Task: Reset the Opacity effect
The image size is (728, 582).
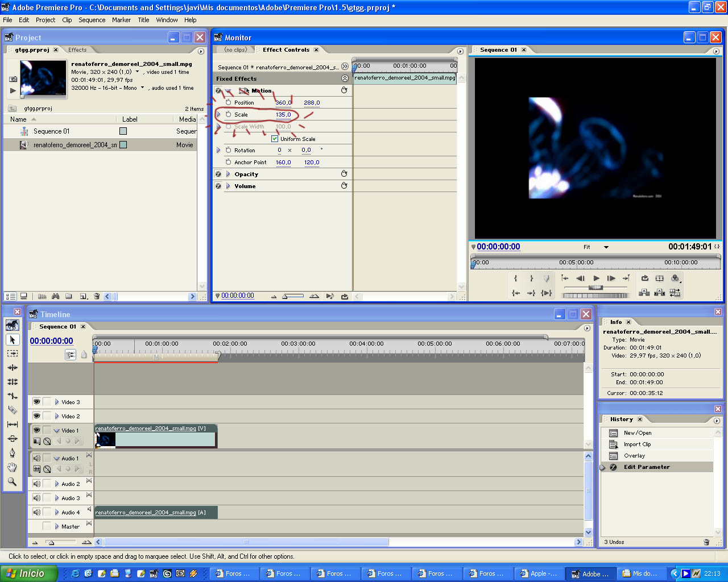Action: [x=344, y=174]
